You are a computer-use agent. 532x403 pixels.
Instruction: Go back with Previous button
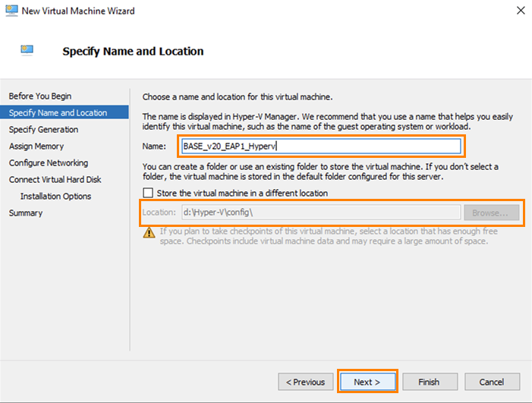coord(306,382)
